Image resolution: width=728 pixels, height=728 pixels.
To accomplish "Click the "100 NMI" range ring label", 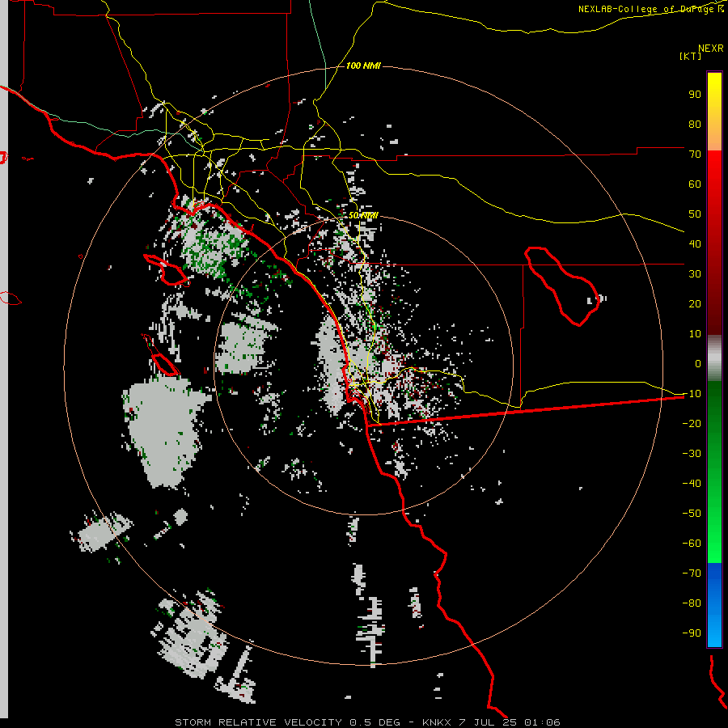I will pos(363,66).
